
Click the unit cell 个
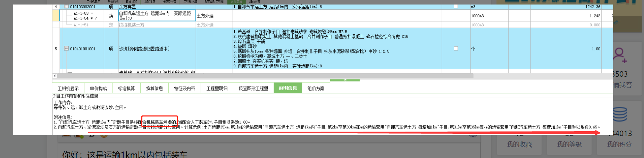[489, 49]
